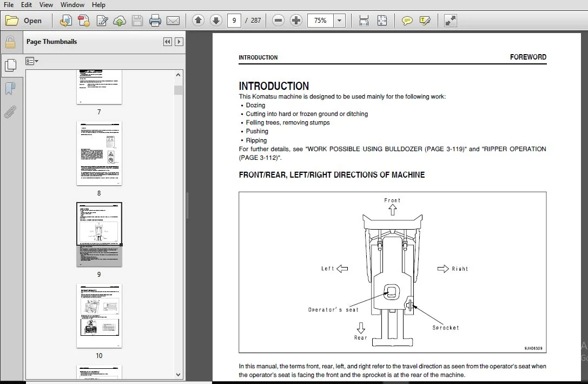
Task: Click the highlight text tool icon
Action: point(425,21)
